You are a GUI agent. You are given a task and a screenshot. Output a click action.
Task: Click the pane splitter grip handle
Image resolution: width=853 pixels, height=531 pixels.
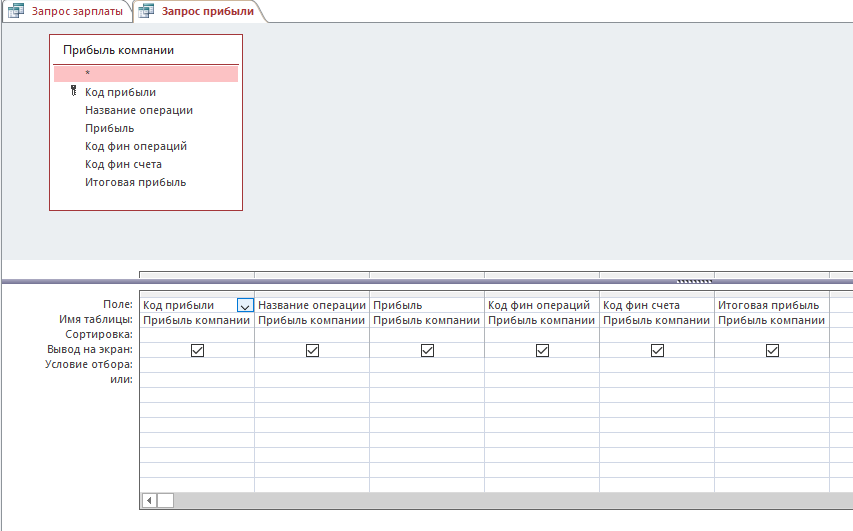pyautogui.click(x=694, y=282)
